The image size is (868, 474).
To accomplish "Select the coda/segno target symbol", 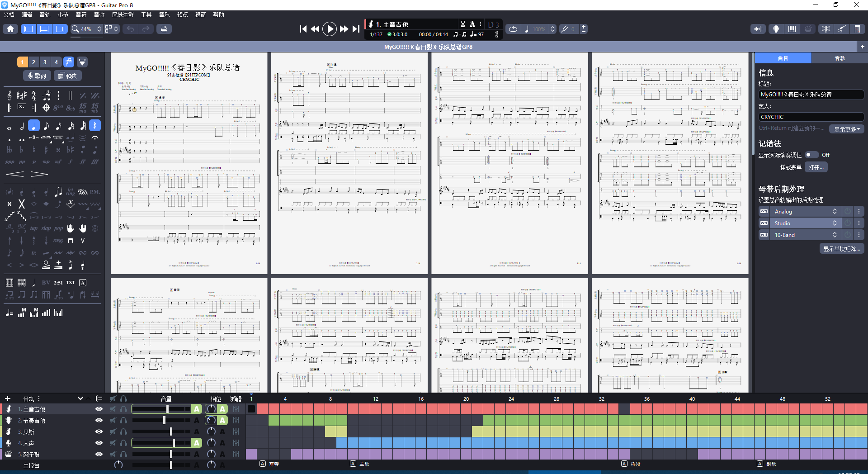I will point(46,108).
